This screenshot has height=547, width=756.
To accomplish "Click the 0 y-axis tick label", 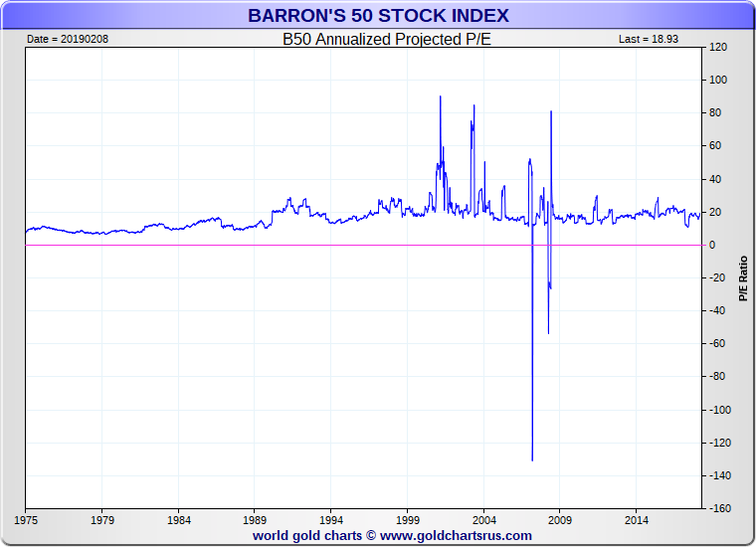I will 712,245.
